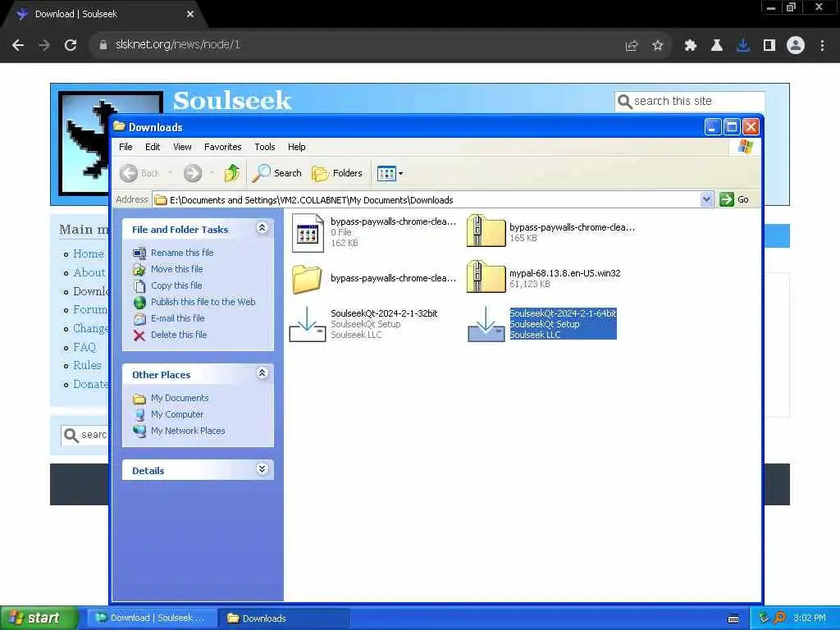
Task: Click the orange magnifier tray icon
Action: pos(779,618)
